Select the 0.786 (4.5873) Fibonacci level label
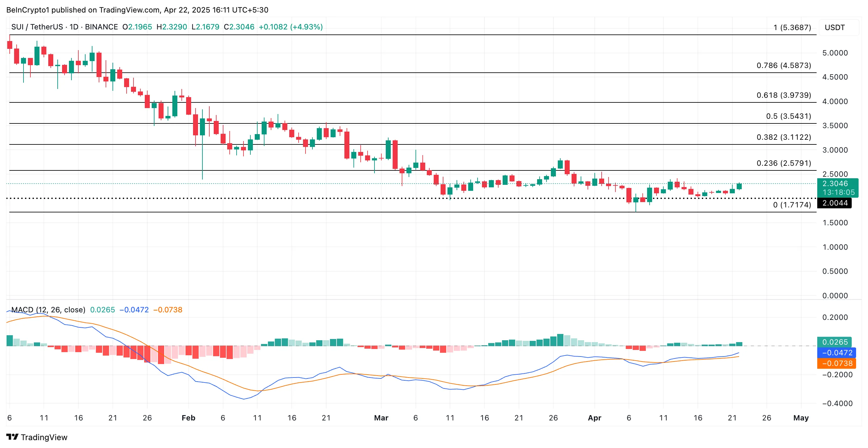Image resolution: width=868 pixels, height=448 pixels. pos(783,65)
